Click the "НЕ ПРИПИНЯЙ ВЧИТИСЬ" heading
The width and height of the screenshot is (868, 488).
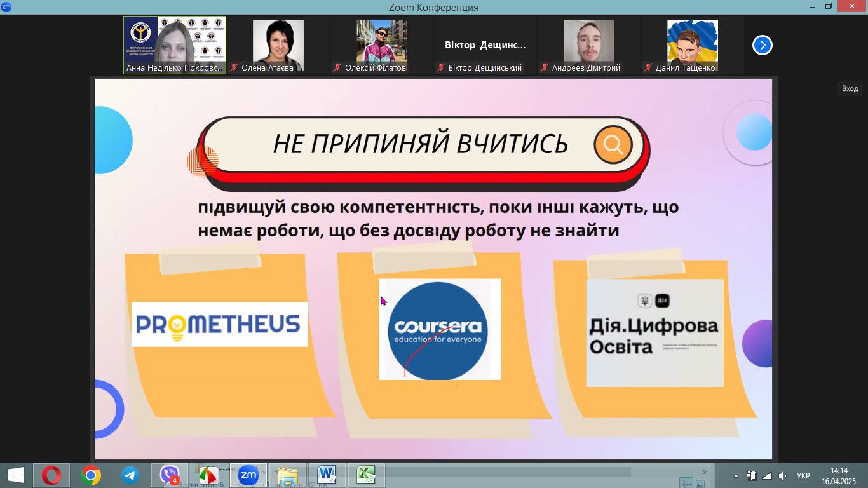pos(421,144)
